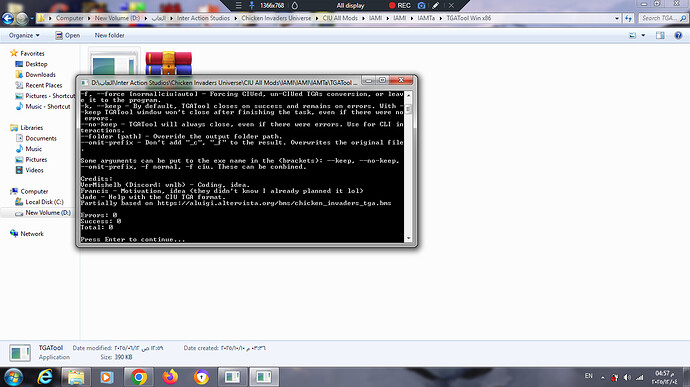Select New Volume (D:) breadcrumb segment
The width and height of the screenshot is (690, 387).
(117, 18)
